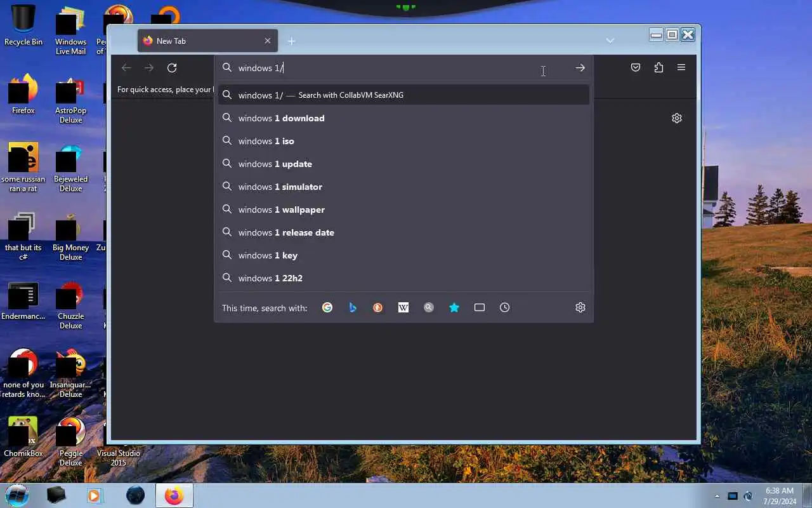Search history using the clock icon
The image size is (812, 508).
(505, 307)
